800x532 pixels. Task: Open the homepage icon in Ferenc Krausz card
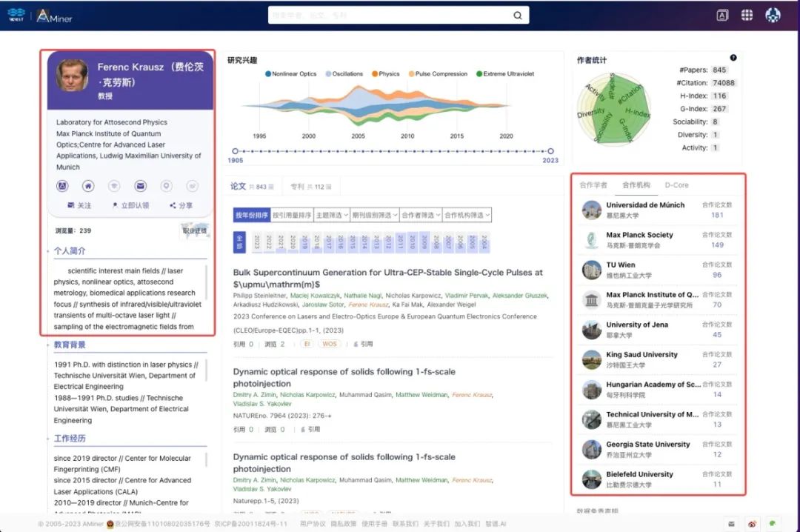tap(88, 186)
